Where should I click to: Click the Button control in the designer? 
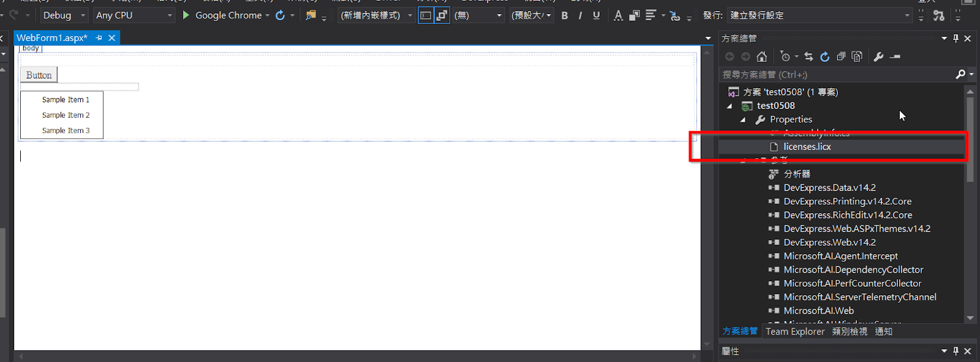tap(39, 75)
